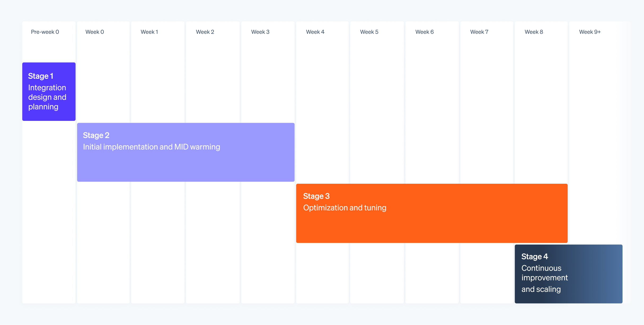Select the Week 6 header

424,32
